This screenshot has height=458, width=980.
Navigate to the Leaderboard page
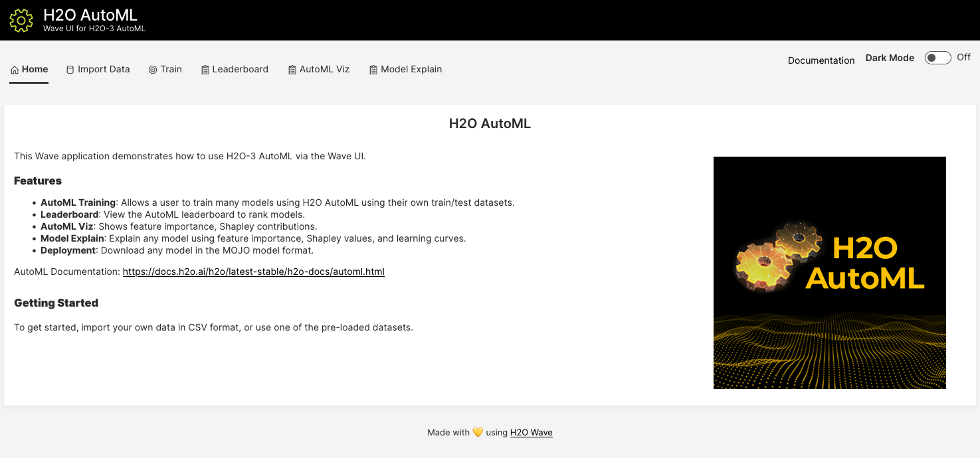tap(235, 69)
